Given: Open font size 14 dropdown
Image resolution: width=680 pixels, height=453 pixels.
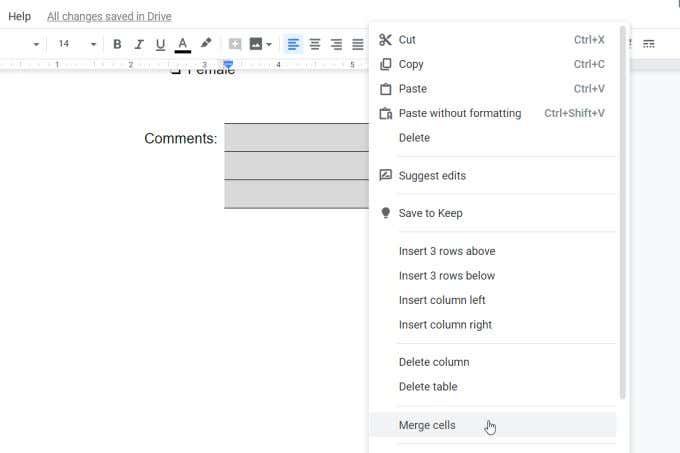Looking at the screenshot, I should [76, 44].
